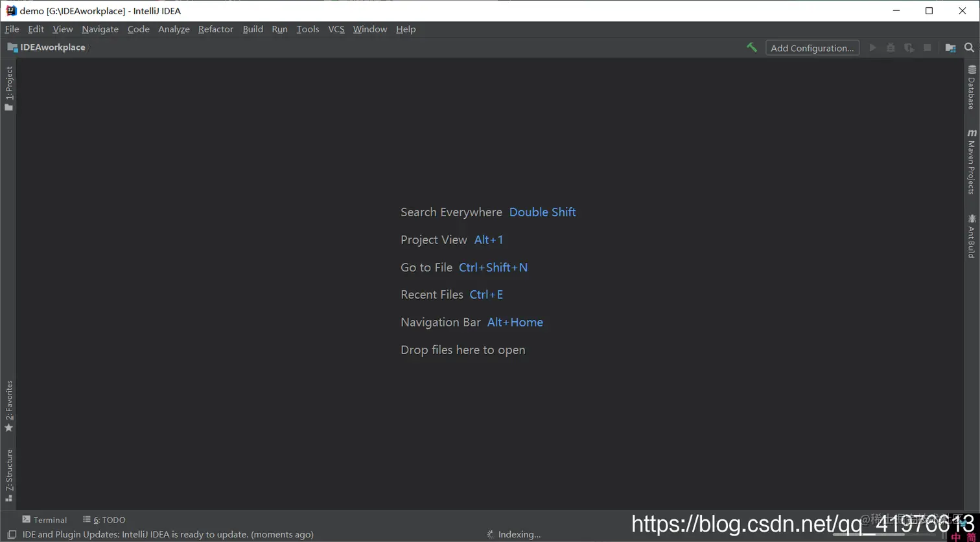Open the Run menu
Screen dimensions: 980x542
[280, 29]
